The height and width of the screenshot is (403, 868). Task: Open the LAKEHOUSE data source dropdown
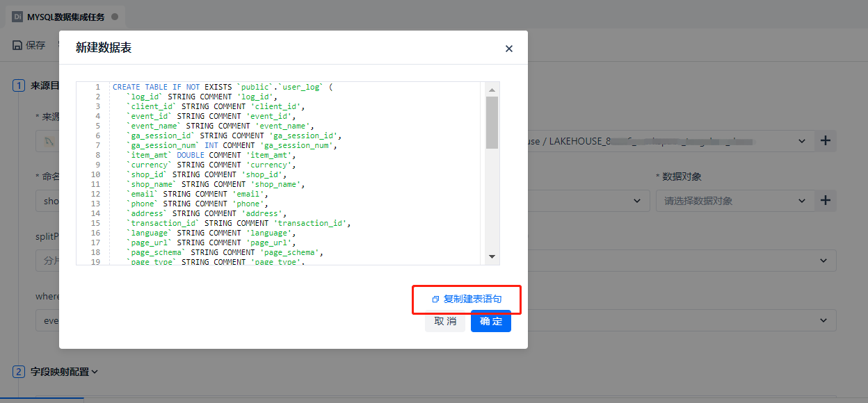coord(668,141)
